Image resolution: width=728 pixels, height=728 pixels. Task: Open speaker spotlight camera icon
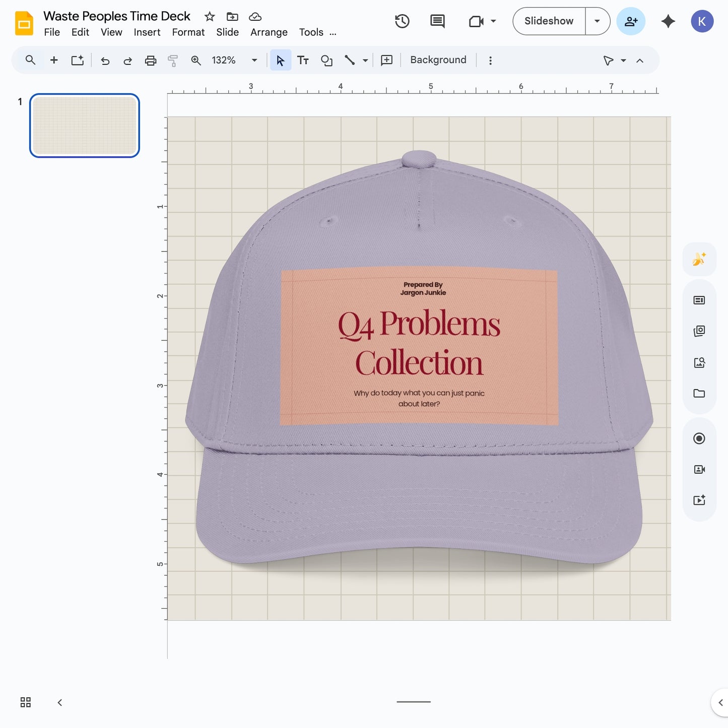click(699, 469)
